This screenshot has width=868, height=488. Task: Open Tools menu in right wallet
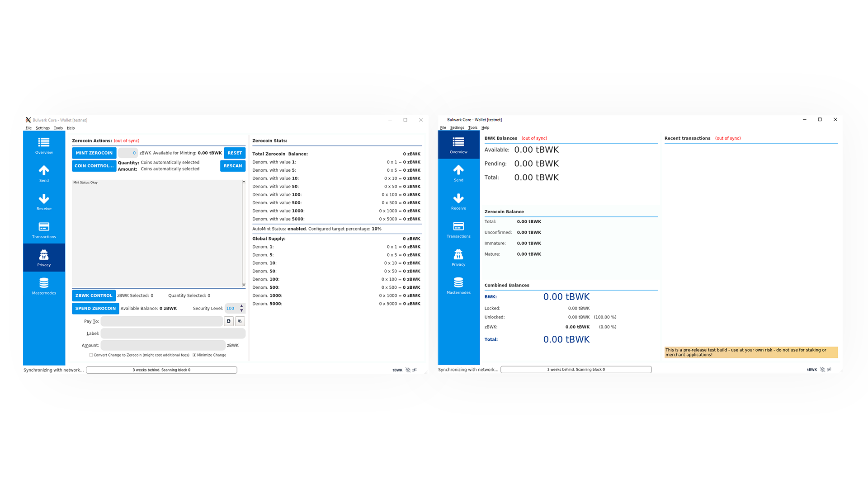(x=472, y=128)
